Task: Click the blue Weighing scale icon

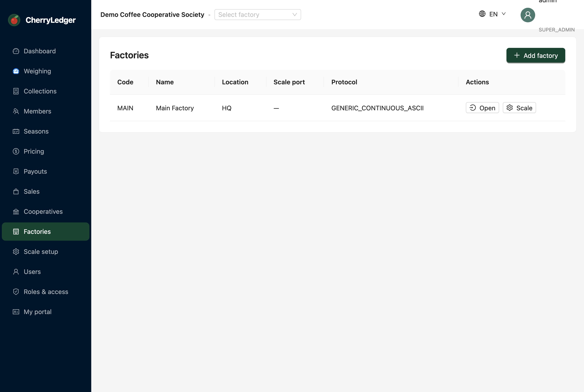Action: click(x=16, y=71)
